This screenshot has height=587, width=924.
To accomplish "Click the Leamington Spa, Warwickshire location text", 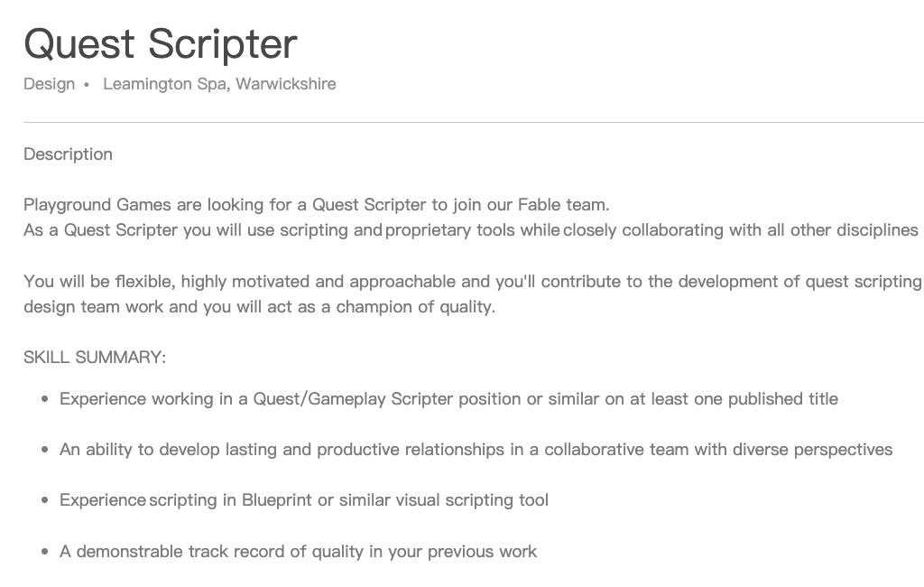I will (x=219, y=84).
